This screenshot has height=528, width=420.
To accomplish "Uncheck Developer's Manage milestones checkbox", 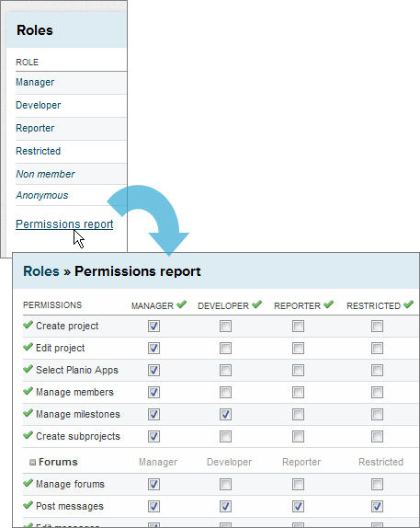I will pos(225,414).
